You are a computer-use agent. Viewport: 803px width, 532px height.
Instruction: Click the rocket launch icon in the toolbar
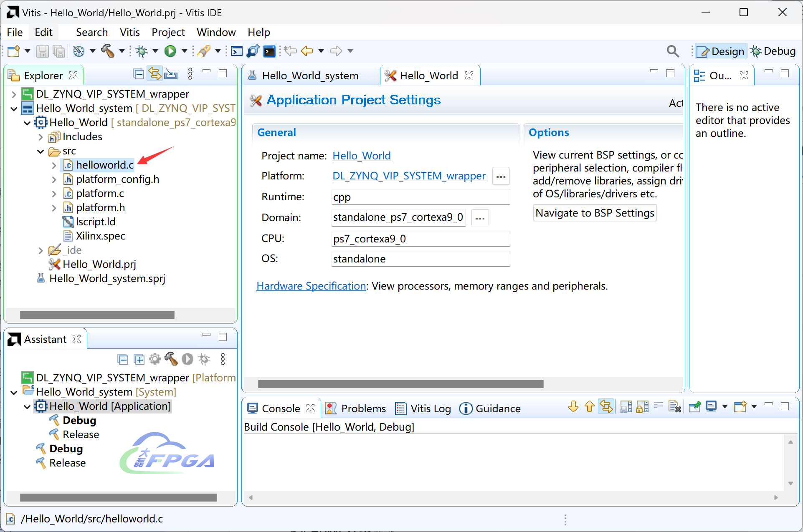pos(204,51)
